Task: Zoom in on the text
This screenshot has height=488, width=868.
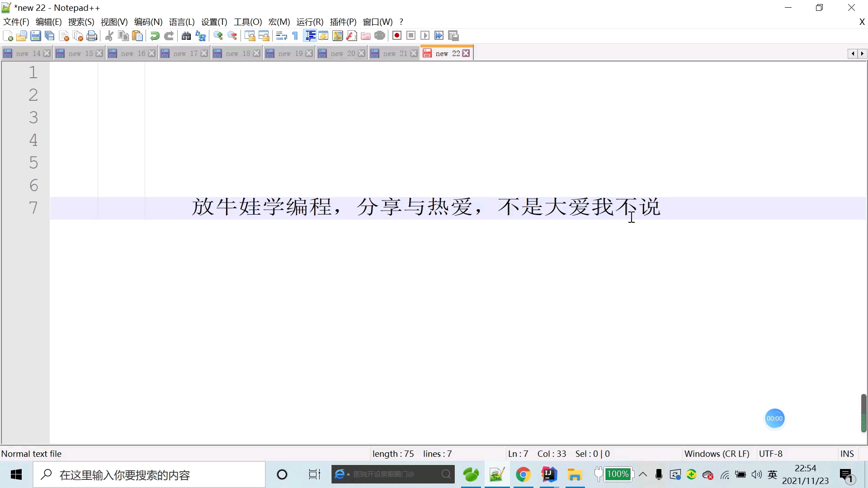Action: 218,36
